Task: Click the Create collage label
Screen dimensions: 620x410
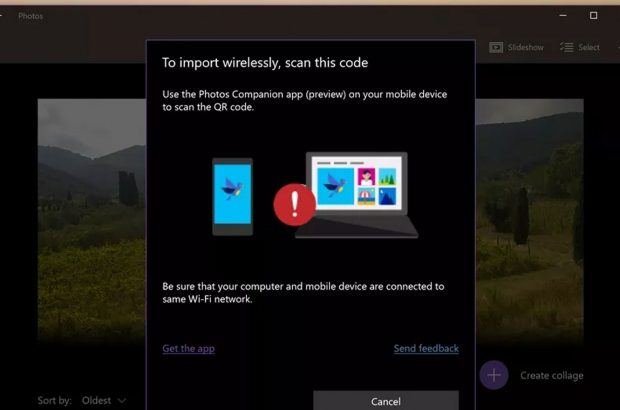Action: coord(551,376)
